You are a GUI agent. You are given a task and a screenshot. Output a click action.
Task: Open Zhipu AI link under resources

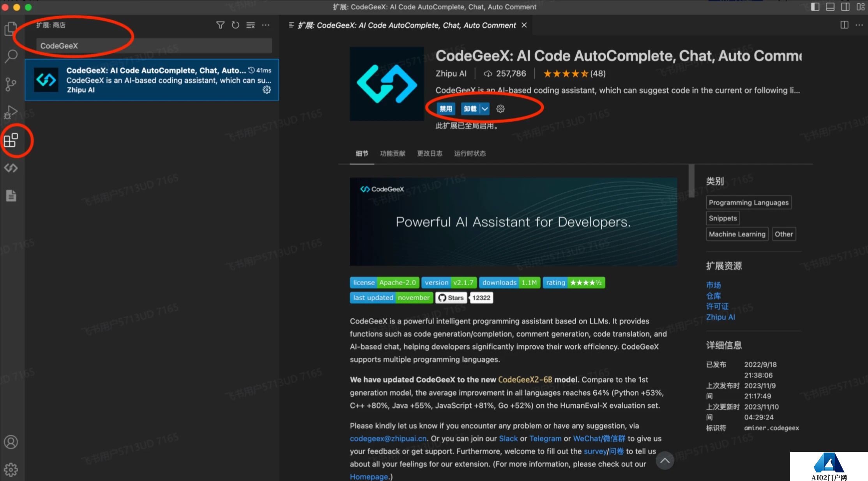click(x=721, y=317)
